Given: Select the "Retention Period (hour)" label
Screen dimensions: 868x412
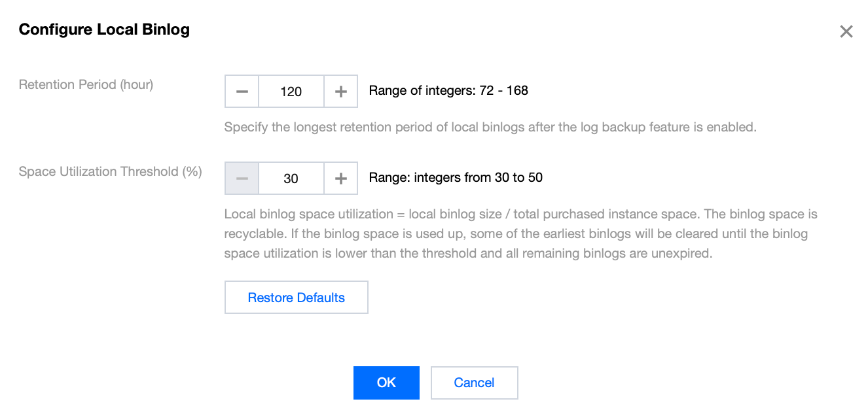Looking at the screenshot, I should tap(86, 84).
